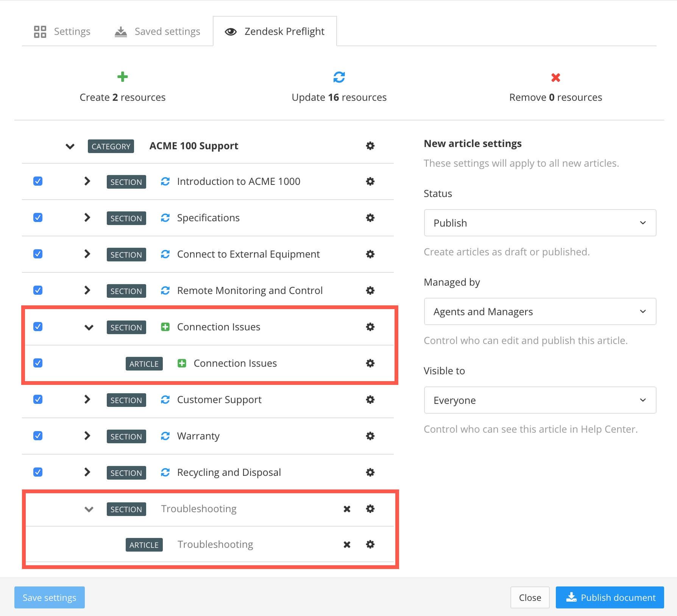Collapse the ACME 100 Support category
This screenshot has width=677, height=616.
tap(70, 146)
